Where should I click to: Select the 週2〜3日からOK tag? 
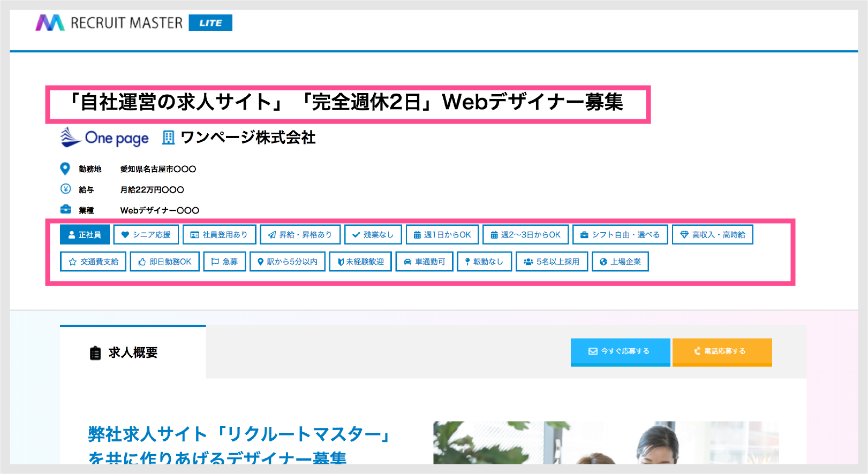click(x=525, y=235)
